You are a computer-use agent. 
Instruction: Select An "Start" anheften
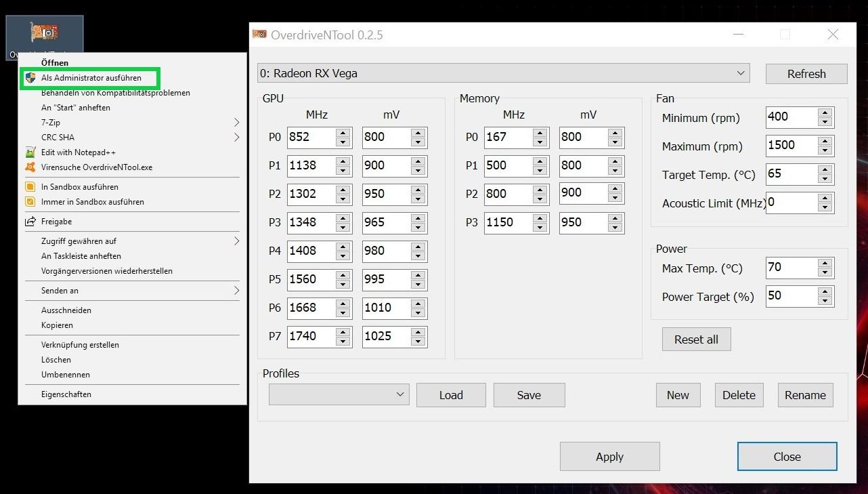(x=131, y=108)
